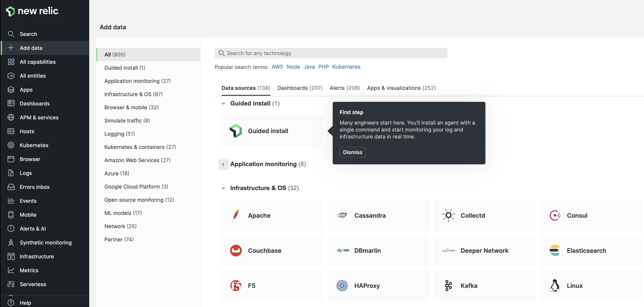644x307 pixels.
Task: Select the Errors inbox sidebar icon
Action: coord(11,187)
